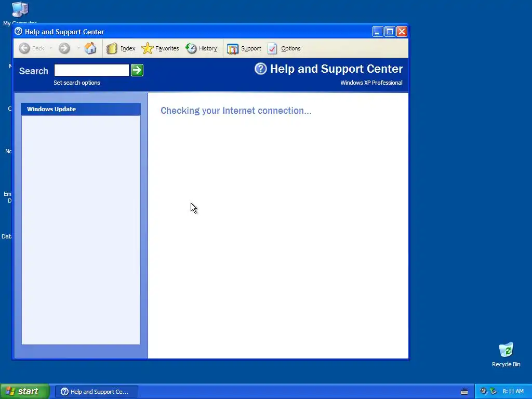Open Set search options link
The height and width of the screenshot is (399, 532).
tap(77, 83)
